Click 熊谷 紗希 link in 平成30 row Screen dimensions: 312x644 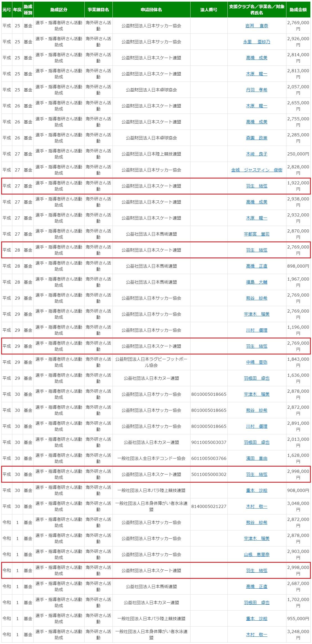point(257,410)
